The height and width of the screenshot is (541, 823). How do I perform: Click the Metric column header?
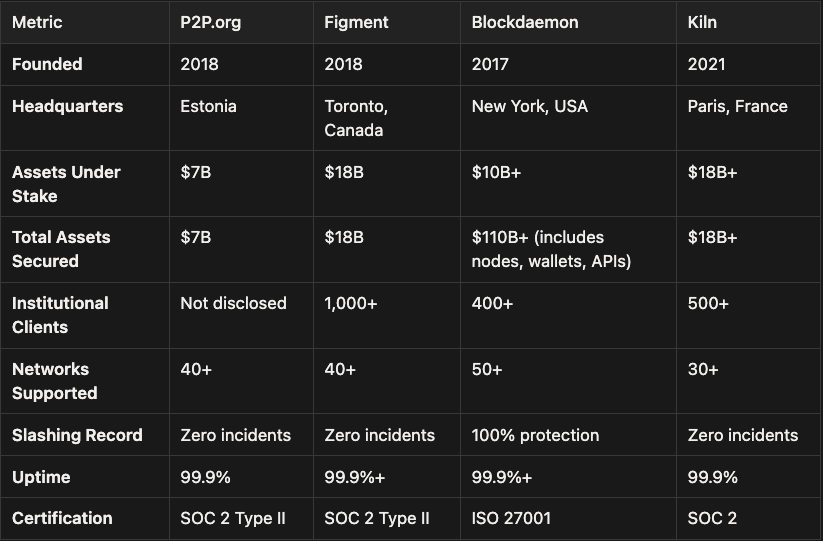(x=37, y=22)
